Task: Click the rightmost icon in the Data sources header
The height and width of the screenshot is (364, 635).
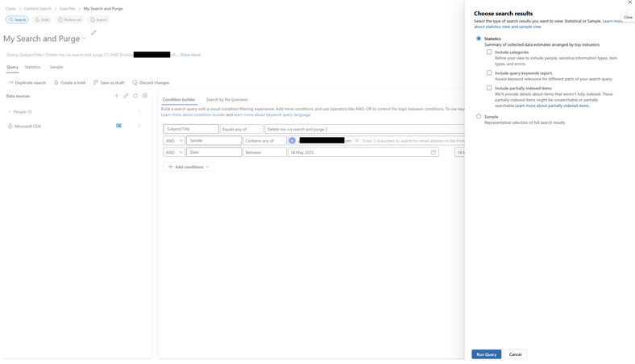Action: [x=145, y=96]
